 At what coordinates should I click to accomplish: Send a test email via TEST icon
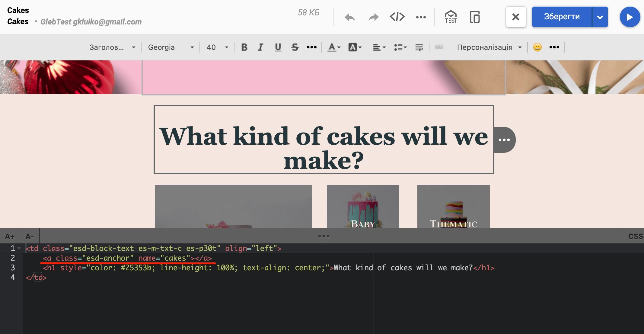[451, 17]
